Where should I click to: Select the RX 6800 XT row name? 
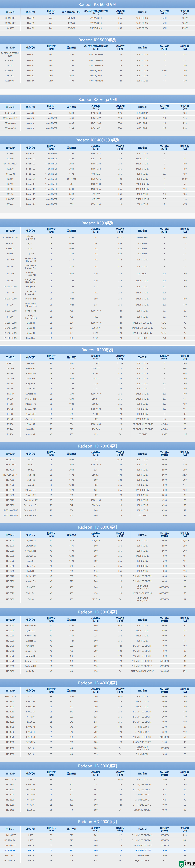[10, 23]
